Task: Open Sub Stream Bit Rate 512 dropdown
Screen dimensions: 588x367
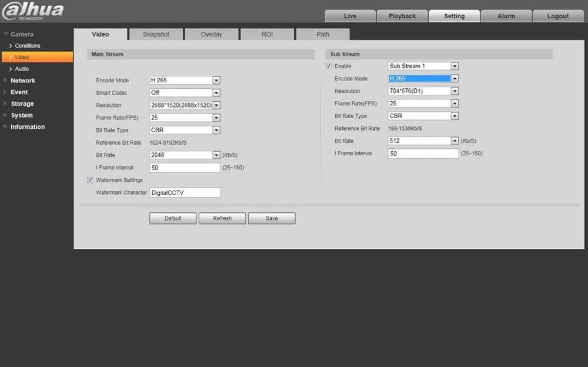Action: pos(423,141)
